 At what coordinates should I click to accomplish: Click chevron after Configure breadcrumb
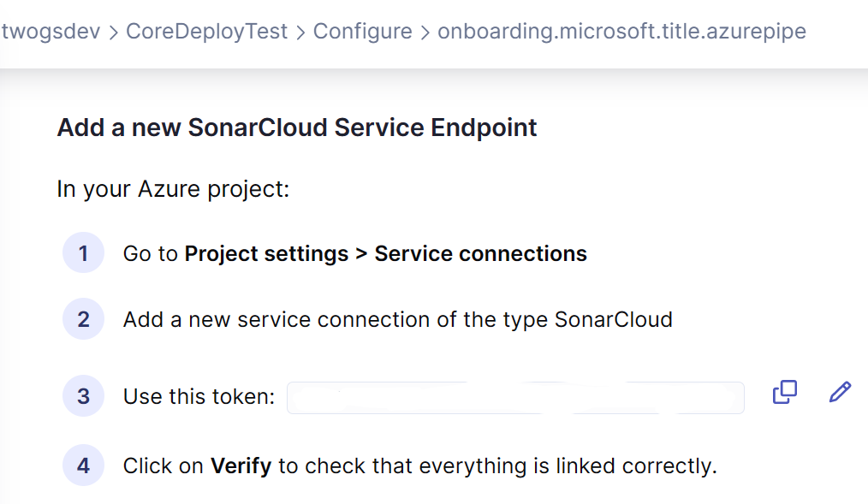[425, 33]
